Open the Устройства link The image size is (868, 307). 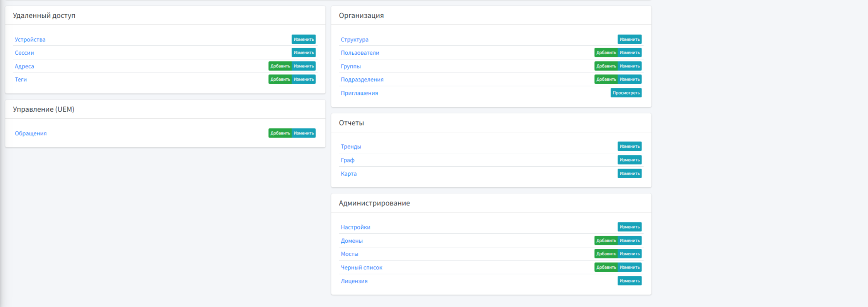click(30, 40)
